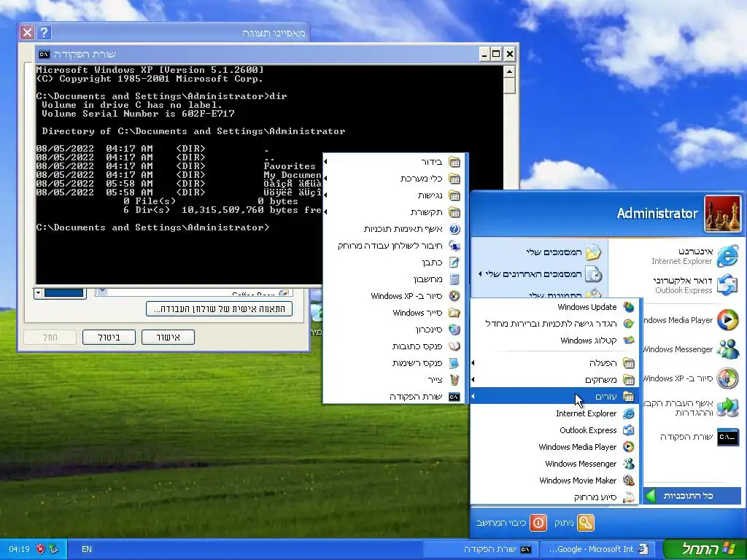Screen dimensions: 747x560
Task: Click tray icon beside the security shield
Action: [x=53, y=549]
